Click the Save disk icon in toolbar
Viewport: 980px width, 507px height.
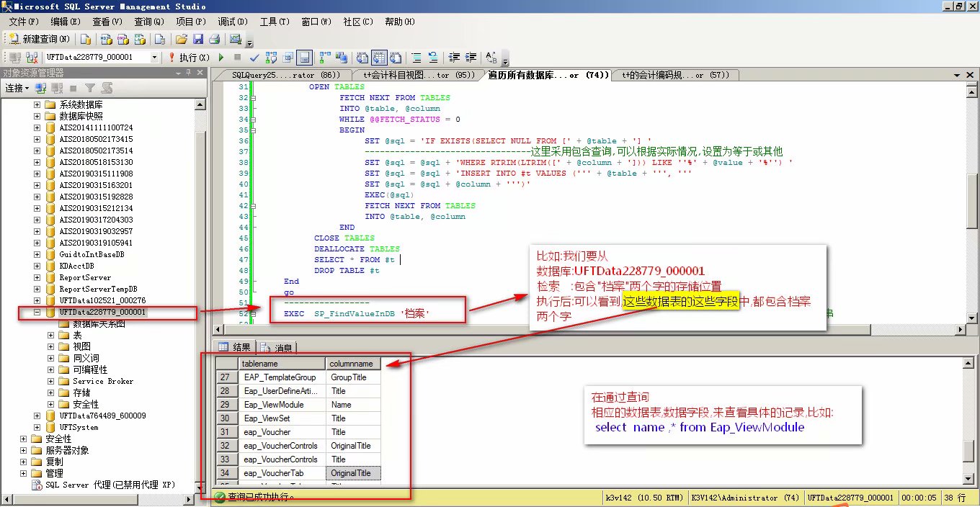[x=197, y=39]
